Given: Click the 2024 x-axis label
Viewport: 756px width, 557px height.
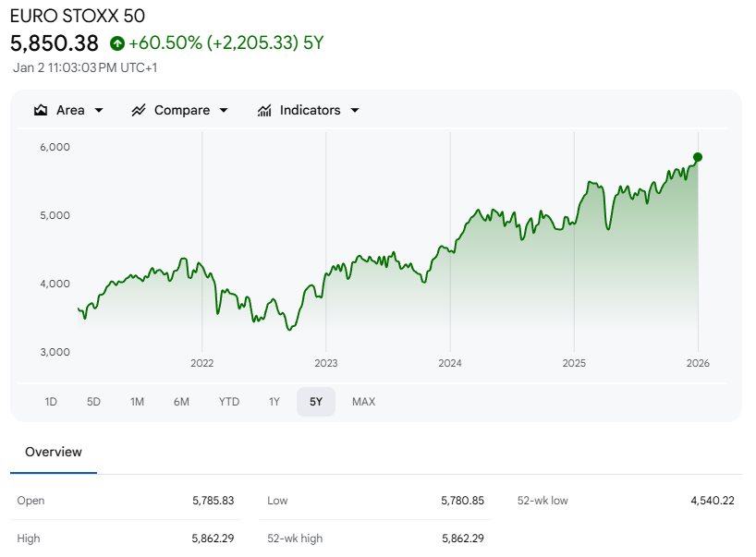Looking at the screenshot, I should (450, 363).
